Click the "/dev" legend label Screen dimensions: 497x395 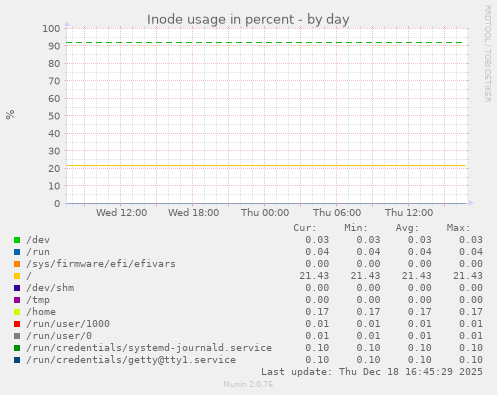pyautogui.click(x=38, y=240)
